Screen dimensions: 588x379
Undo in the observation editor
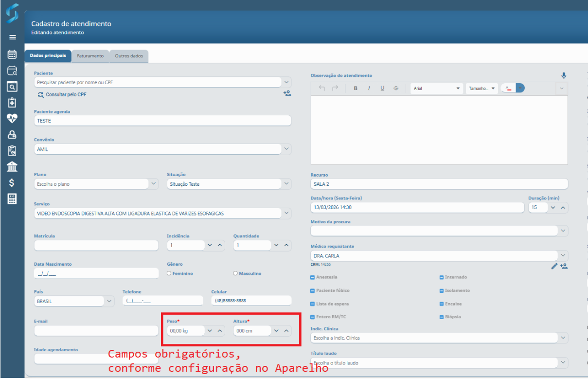coord(321,88)
